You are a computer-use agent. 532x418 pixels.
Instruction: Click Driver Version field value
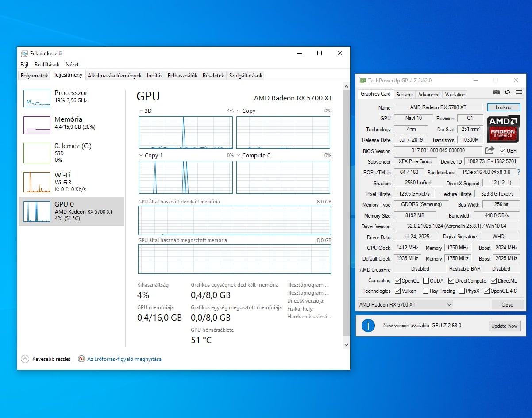[456, 226]
